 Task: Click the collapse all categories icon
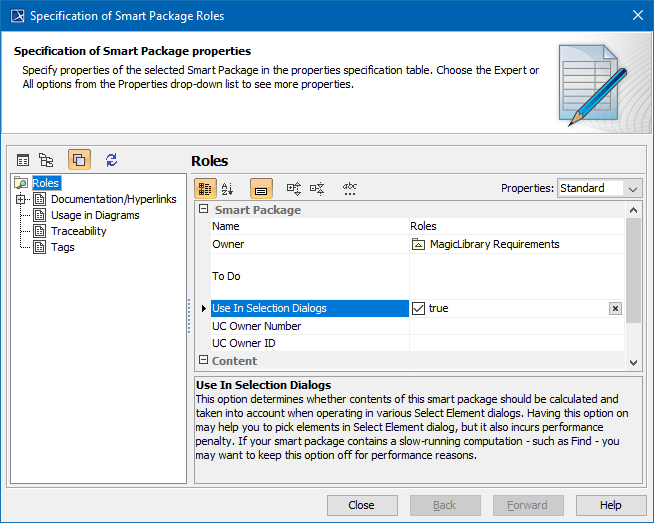point(317,188)
